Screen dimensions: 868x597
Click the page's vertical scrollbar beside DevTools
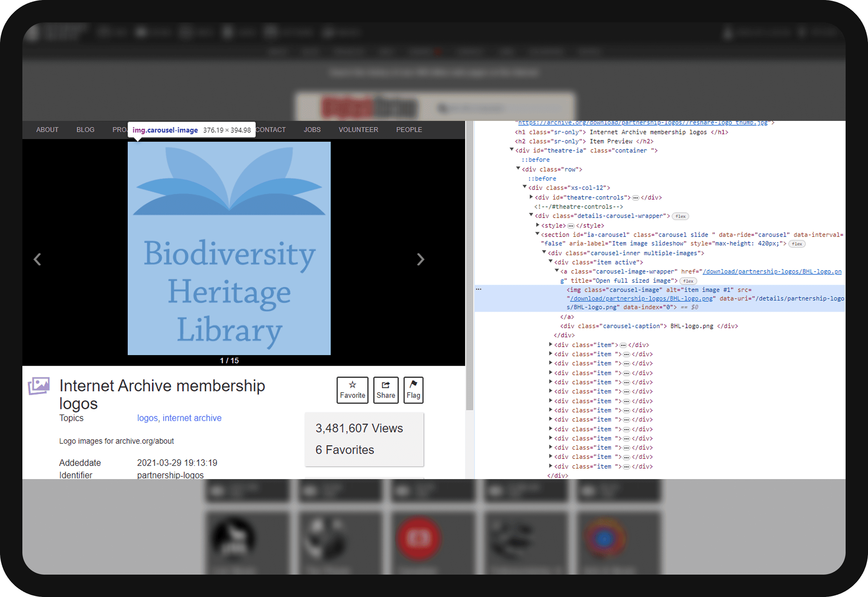click(469, 266)
